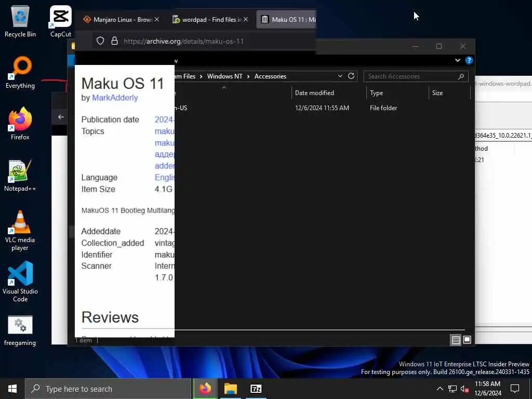Select the Maku OS 11 tab
The image size is (532, 399).
coord(287,20)
